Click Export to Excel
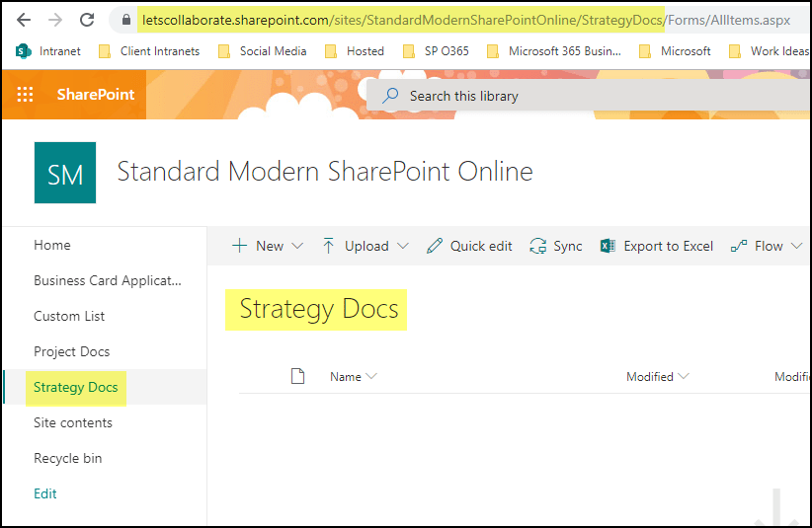 657,246
